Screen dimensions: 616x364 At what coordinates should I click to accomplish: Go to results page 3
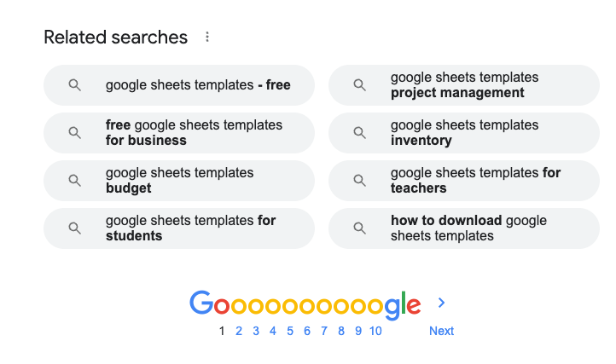point(256,331)
